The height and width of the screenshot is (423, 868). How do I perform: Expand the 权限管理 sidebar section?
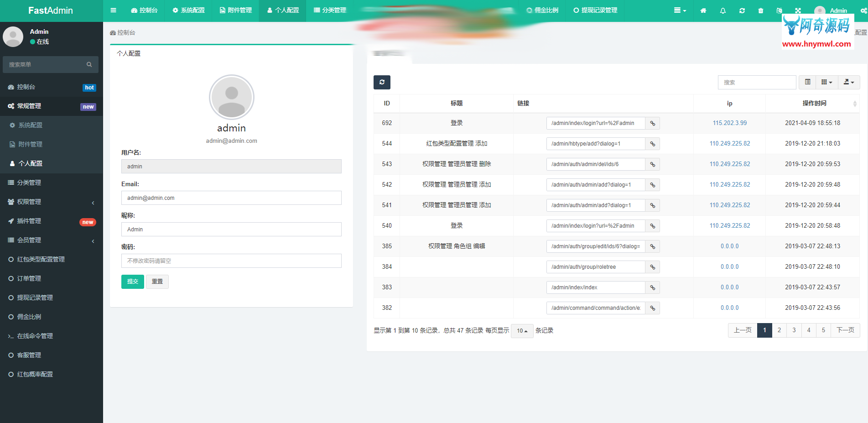(50, 202)
